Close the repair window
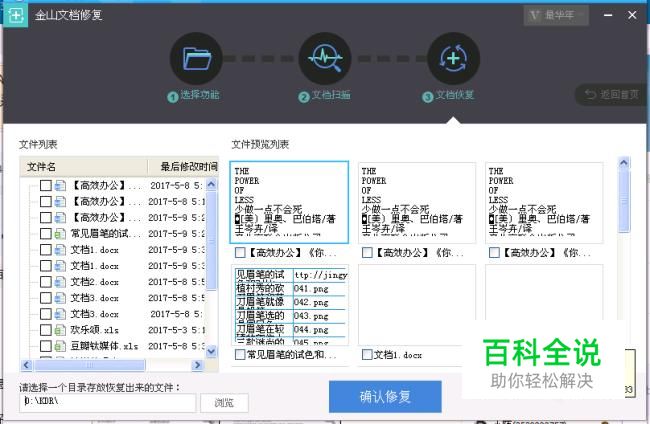This screenshot has height=424, width=650. (632, 15)
